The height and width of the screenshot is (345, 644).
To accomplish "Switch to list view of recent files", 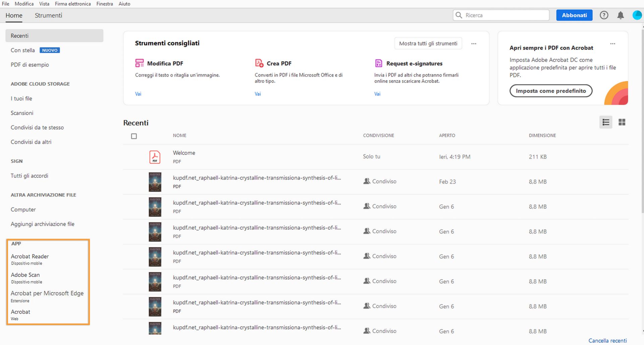I will pyautogui.click(x=606, y=122).
